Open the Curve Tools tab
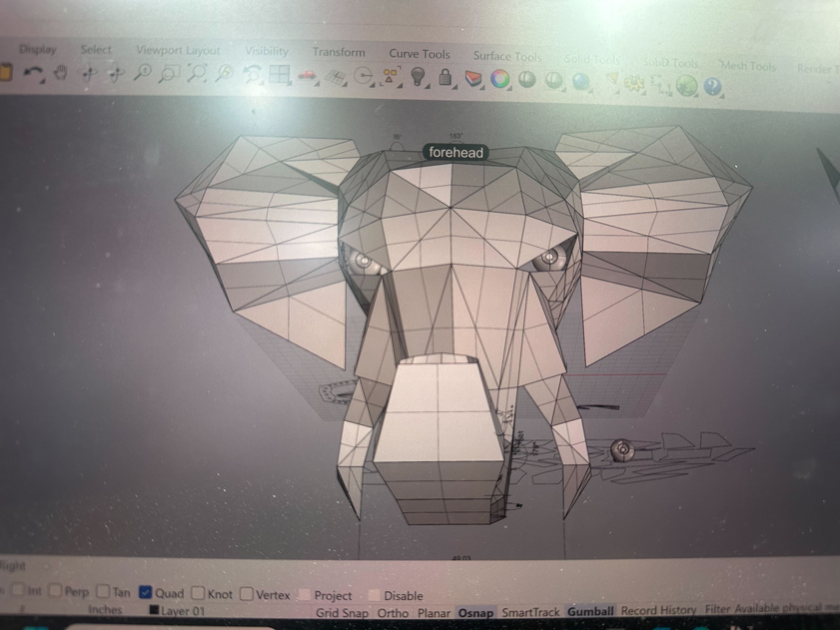This screenshot has width=840, height=630. (419, 54)
